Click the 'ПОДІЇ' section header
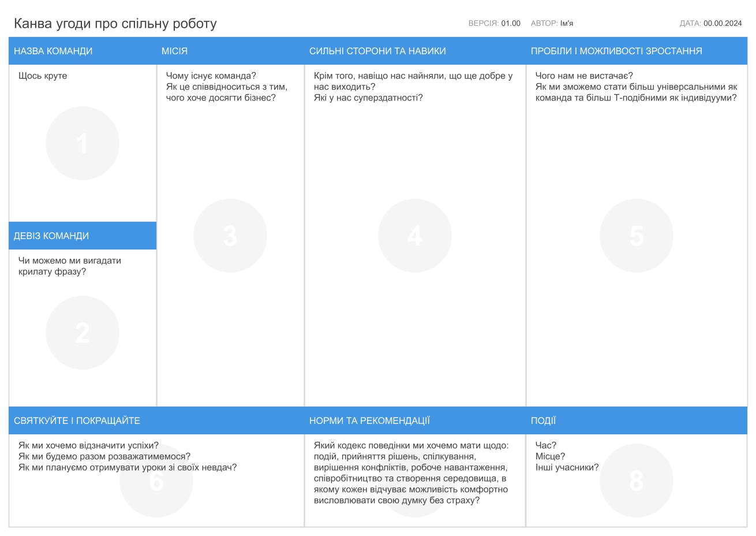The image size is (756, 536). (x=543, y=420)
